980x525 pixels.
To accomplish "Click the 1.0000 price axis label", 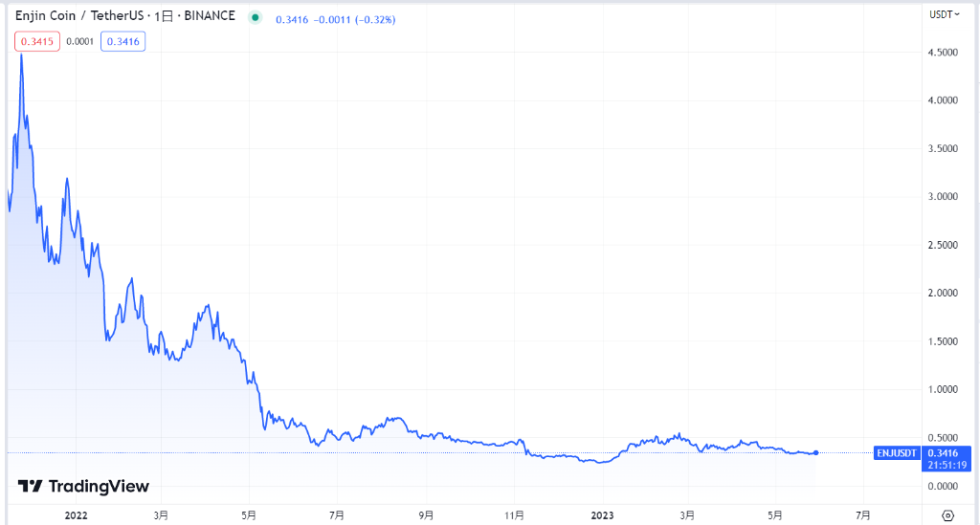I will pos(943,389).
